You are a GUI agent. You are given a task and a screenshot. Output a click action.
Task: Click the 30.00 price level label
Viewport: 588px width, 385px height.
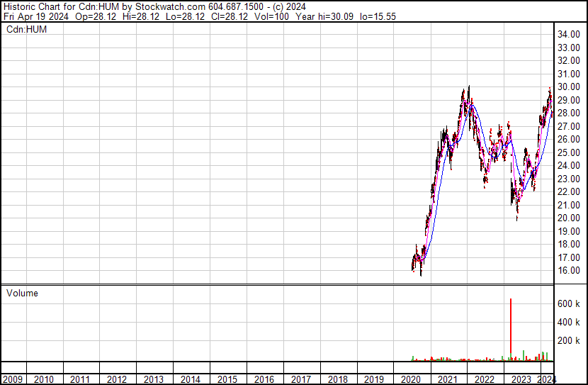pyautogui.click(x=569, y=87)
